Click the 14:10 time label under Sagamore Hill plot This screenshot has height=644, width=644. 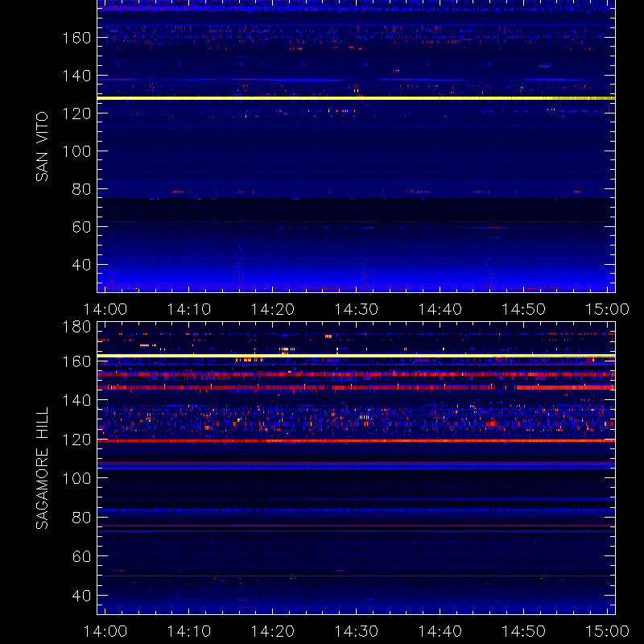click(x=188, y=631)
